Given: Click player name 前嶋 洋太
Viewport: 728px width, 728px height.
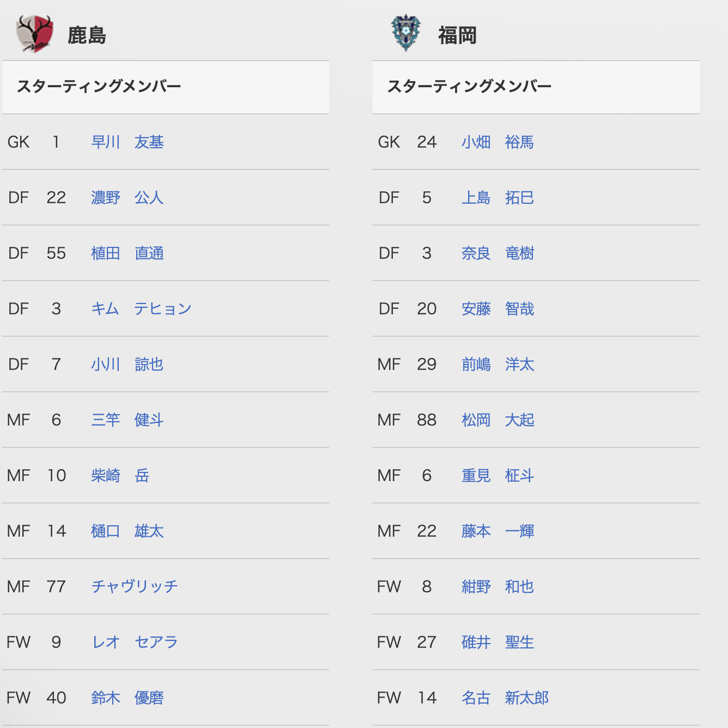Looking at the screenshot, I should point(498,365).
